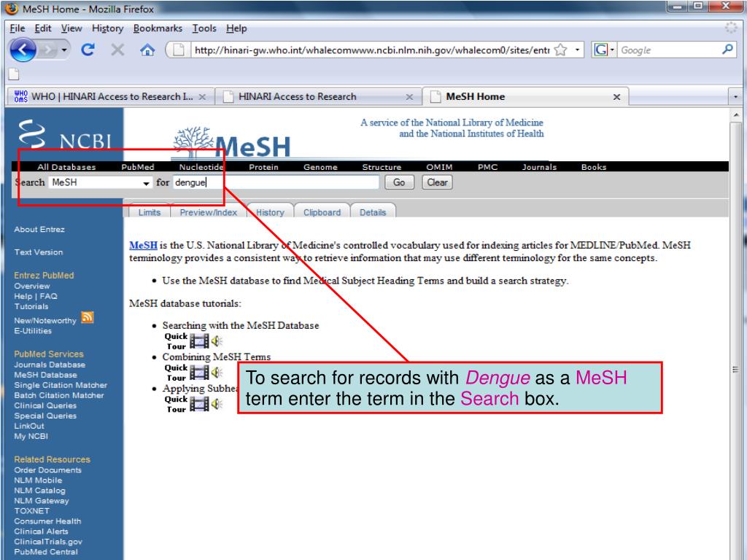Click the Stop loading X icon

117,50
